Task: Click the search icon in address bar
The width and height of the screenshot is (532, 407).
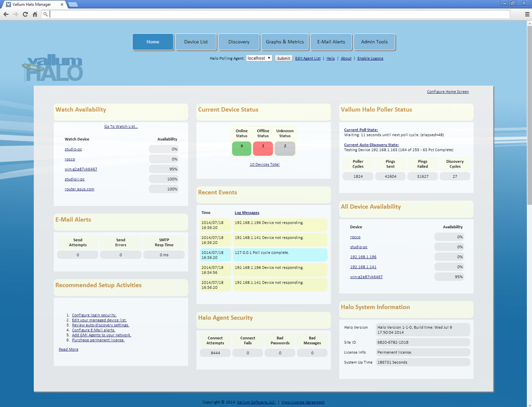Action: click(45, 14)
